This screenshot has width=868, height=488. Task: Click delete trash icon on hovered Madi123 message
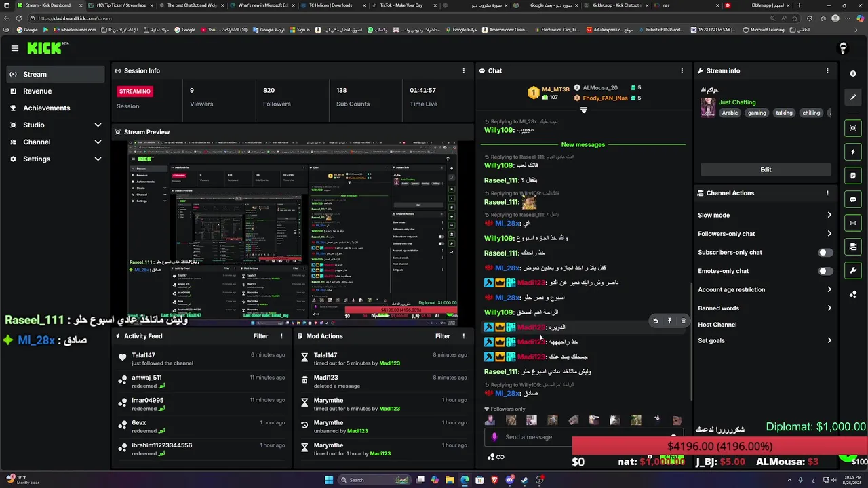coord(683,321)
